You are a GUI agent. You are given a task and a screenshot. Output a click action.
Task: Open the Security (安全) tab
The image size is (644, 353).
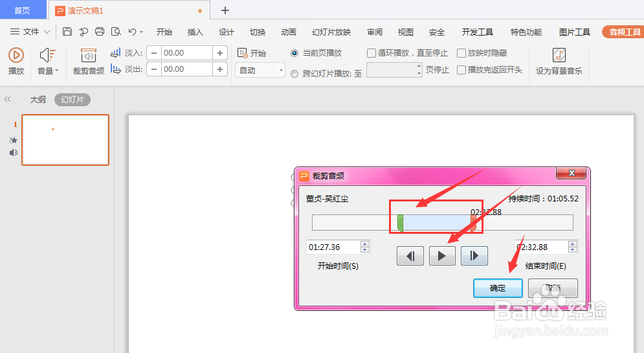click(x=437, y=32)
